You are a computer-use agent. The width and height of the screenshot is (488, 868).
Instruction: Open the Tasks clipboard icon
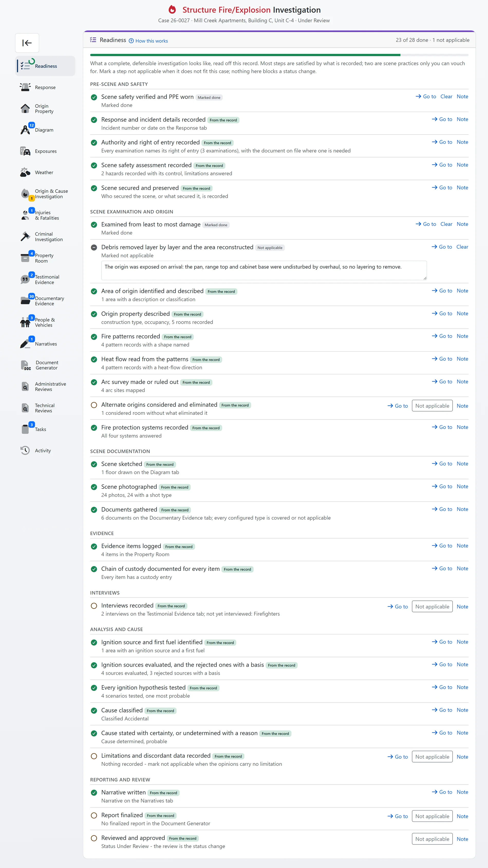(25, 429)
